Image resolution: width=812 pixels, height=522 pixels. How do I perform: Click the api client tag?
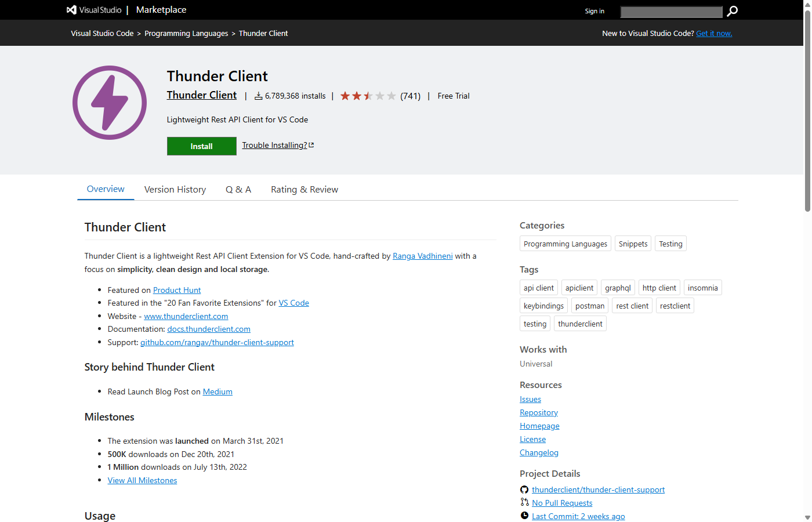[539, 288]
